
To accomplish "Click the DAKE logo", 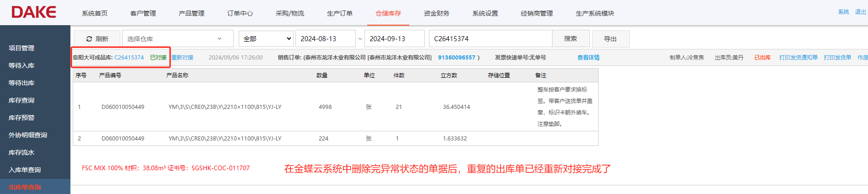I will click(34, 12).
